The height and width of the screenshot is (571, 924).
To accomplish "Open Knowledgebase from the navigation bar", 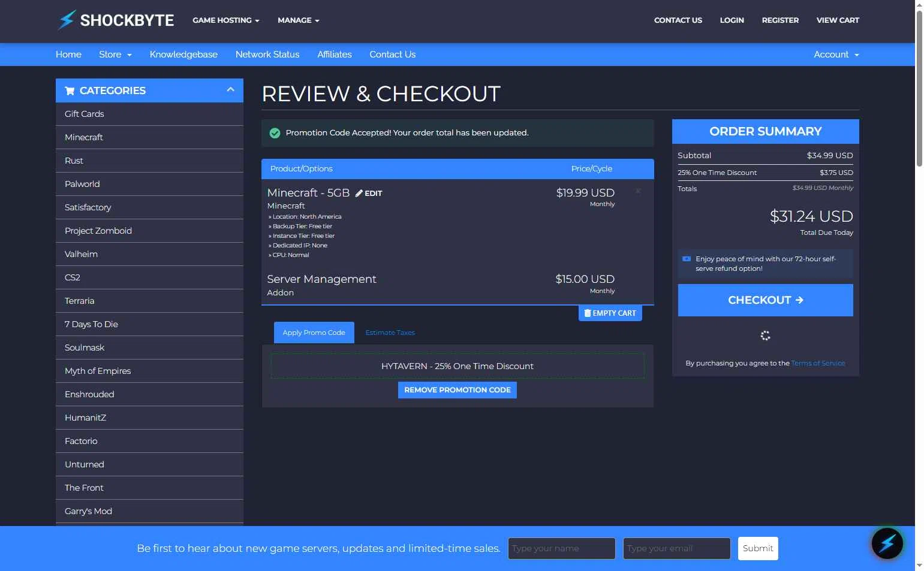I will 183,55.
